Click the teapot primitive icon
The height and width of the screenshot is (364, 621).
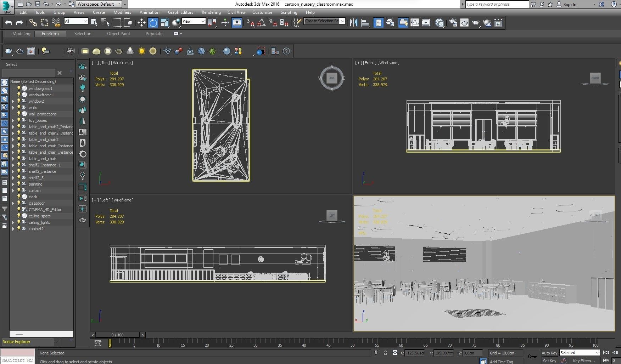119,51
